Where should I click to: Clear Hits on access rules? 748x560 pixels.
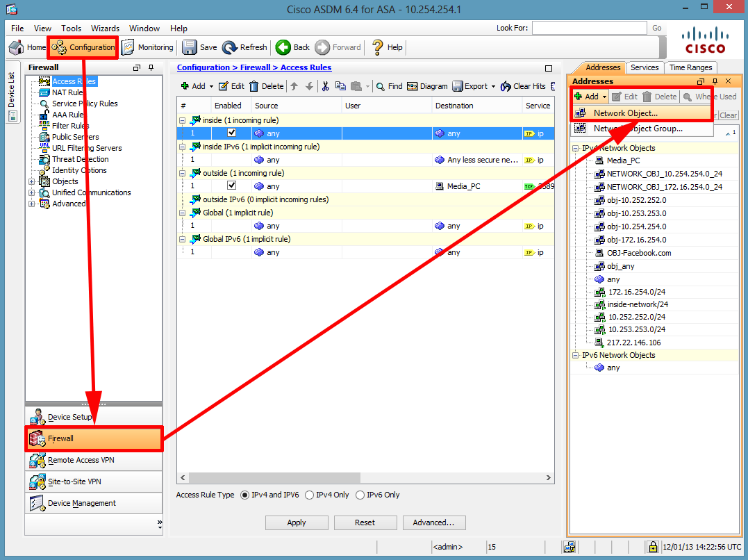click(x=523, y=86)
